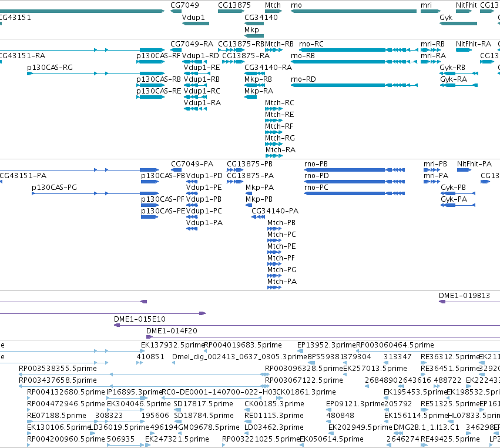
Task: Click transcript p130CAS-RG label
Action: (50, 68)
